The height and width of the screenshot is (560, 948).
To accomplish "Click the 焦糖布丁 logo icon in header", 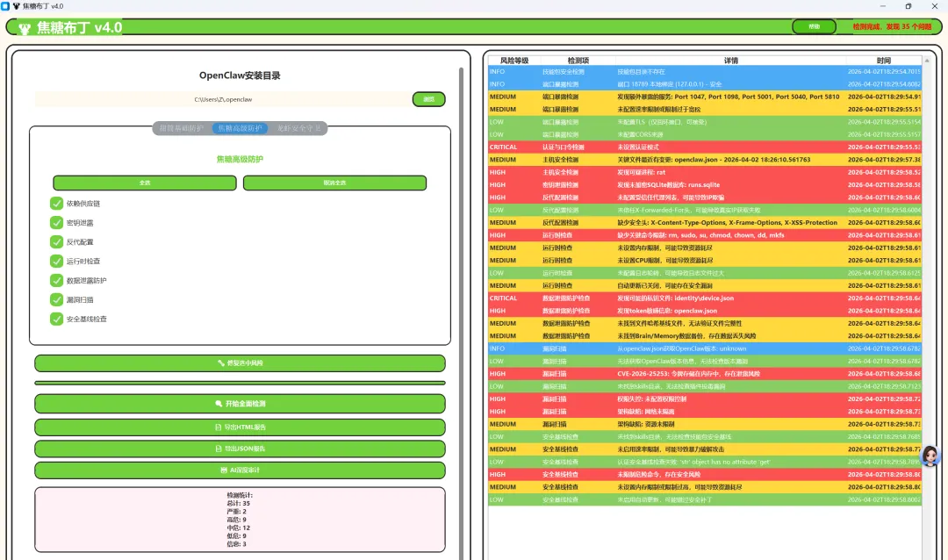I will pos(25,28).
